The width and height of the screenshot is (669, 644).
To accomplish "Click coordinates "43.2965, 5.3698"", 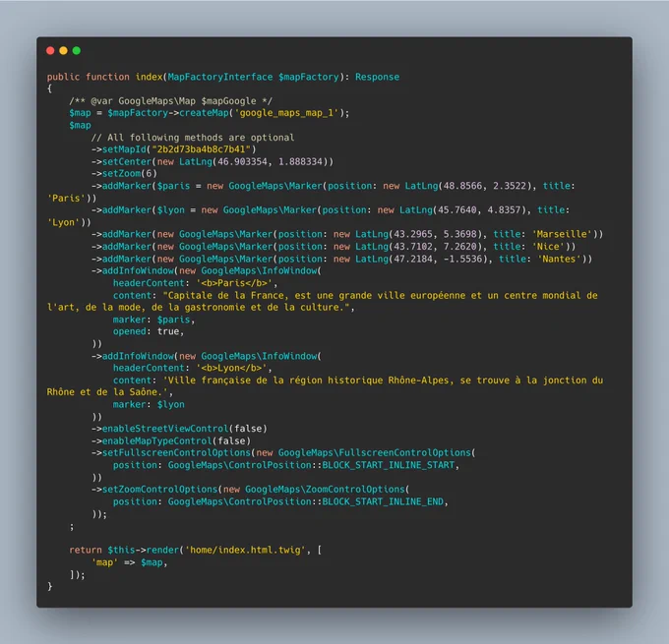I will click(435, 234).
